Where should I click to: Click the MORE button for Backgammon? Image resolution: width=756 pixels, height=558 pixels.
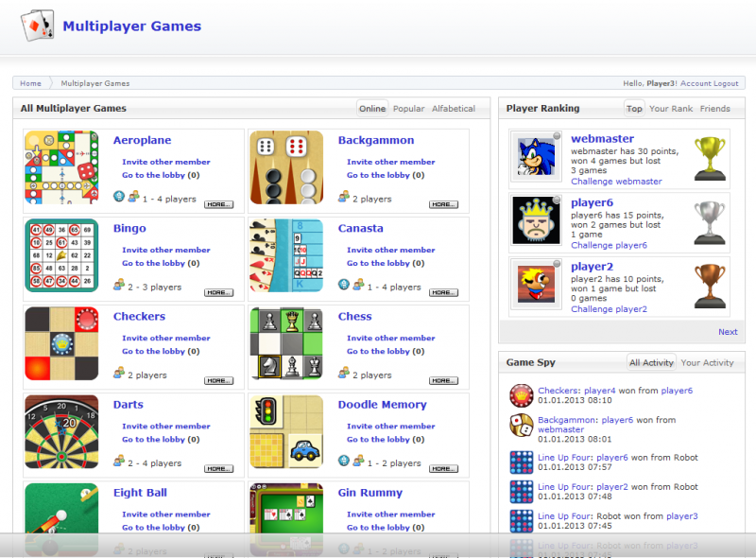click(443, 204)
